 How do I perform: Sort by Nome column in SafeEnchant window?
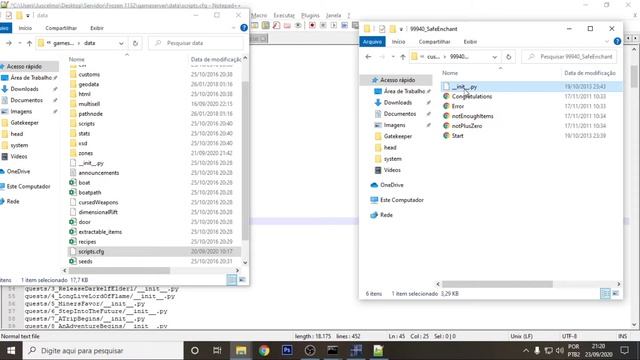click(x=450, y=73)
